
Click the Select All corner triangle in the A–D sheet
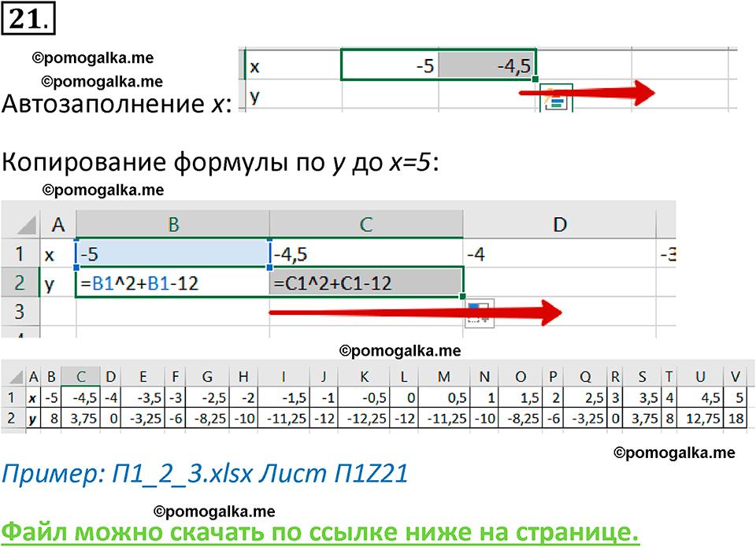point(28,225)
